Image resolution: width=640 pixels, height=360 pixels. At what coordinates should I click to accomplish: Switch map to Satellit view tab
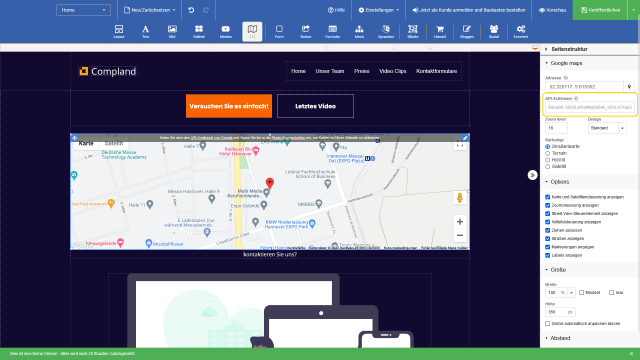pyautogui.click(x=113, y=144)
